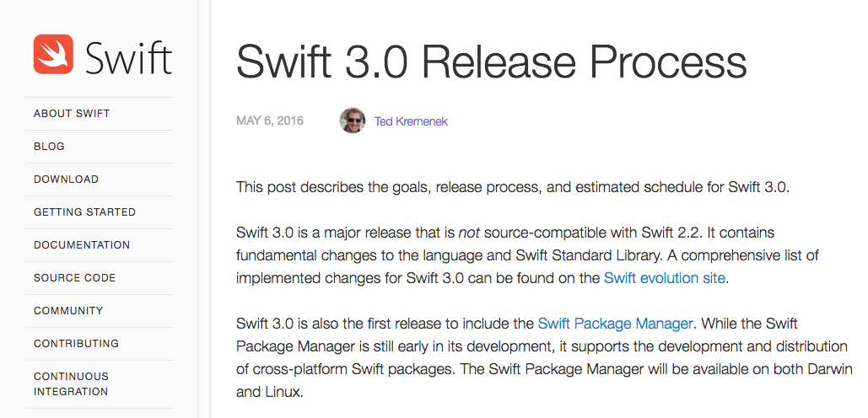Click the Ted Kremenek author link
This screenshot has width=868, height=418.
(411, 121)
